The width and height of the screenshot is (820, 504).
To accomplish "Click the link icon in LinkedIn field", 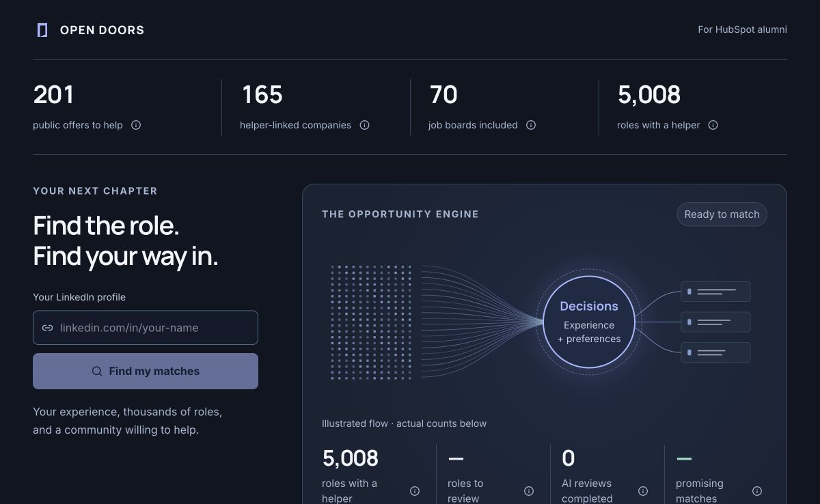I will [x=48, y=328].
